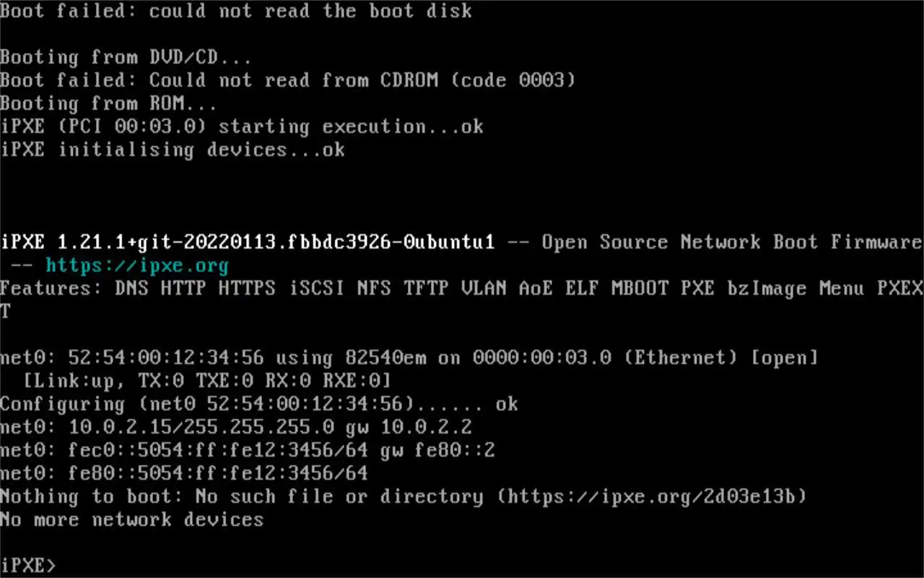Viewport: 924px width, 578px height.
Task: Click the 'Booting from ROM...' line
Action: pyautogui.click(x=108, y=103)
